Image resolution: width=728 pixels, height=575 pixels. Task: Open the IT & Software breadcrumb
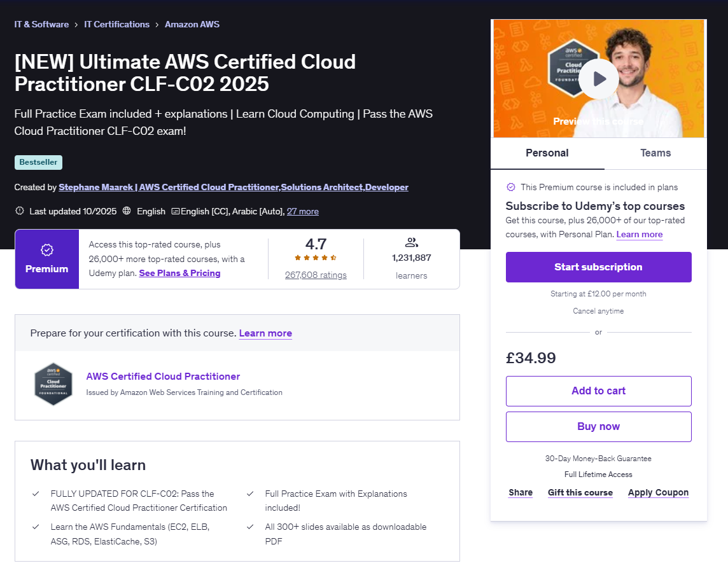point(41,25)
